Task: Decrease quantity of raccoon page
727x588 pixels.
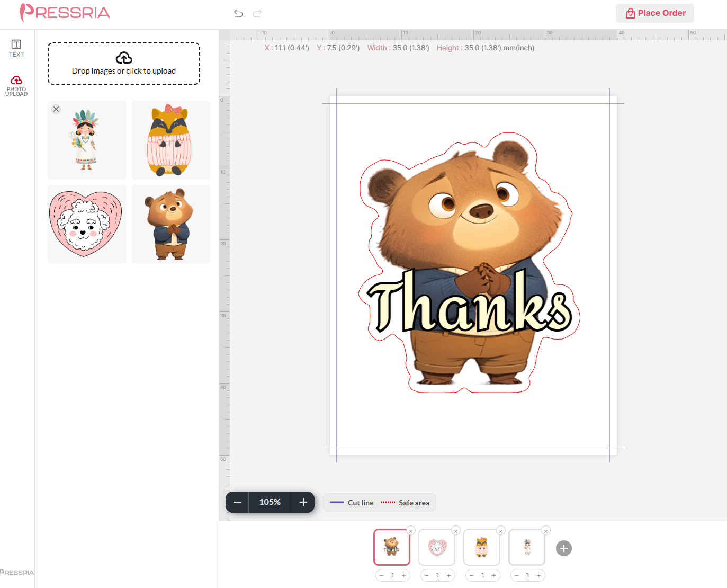Action: click(x=471, y=575)
